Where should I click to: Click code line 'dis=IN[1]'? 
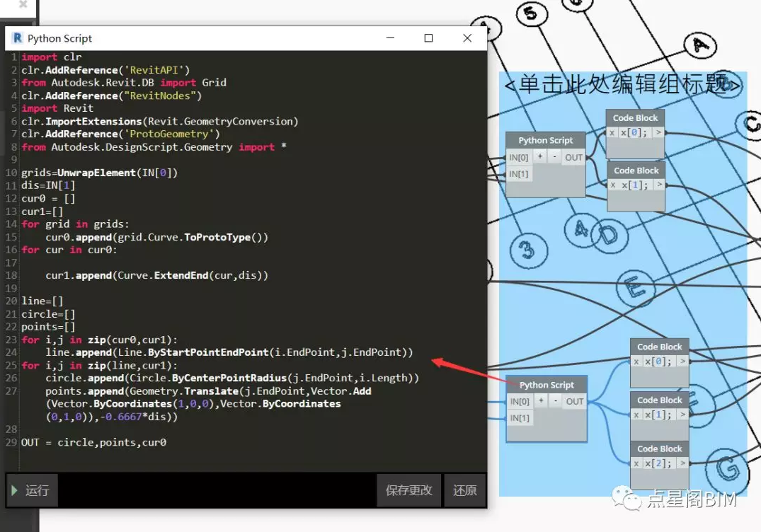pyautogui.click(x=48, y=185)
